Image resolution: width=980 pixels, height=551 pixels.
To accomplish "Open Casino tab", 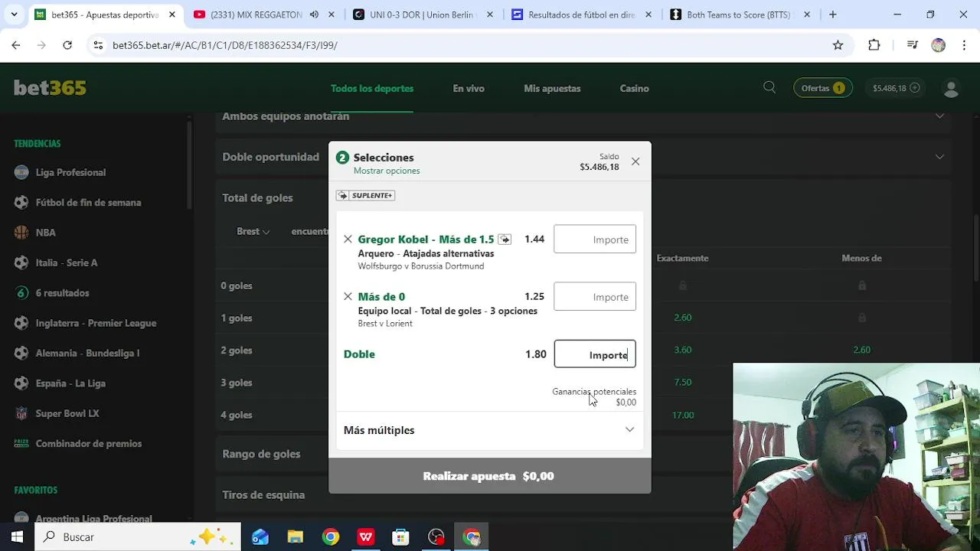I will (x=634, y=89).
